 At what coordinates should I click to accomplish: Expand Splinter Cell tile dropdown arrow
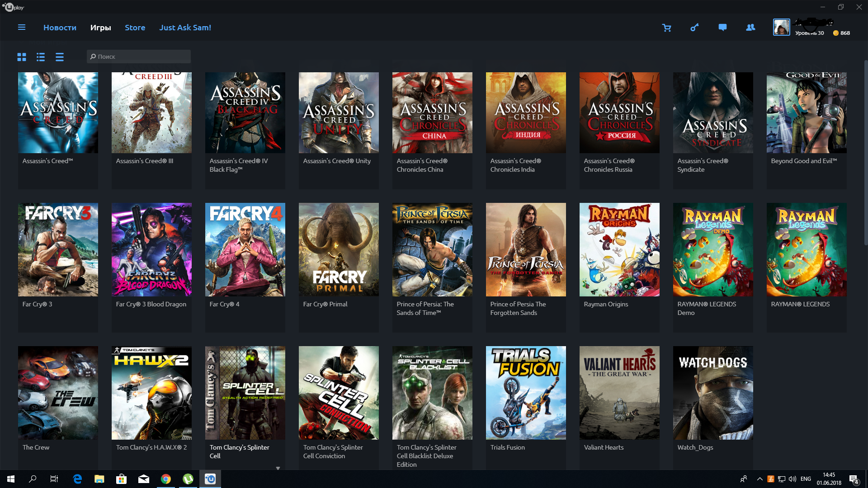point(278,468)
